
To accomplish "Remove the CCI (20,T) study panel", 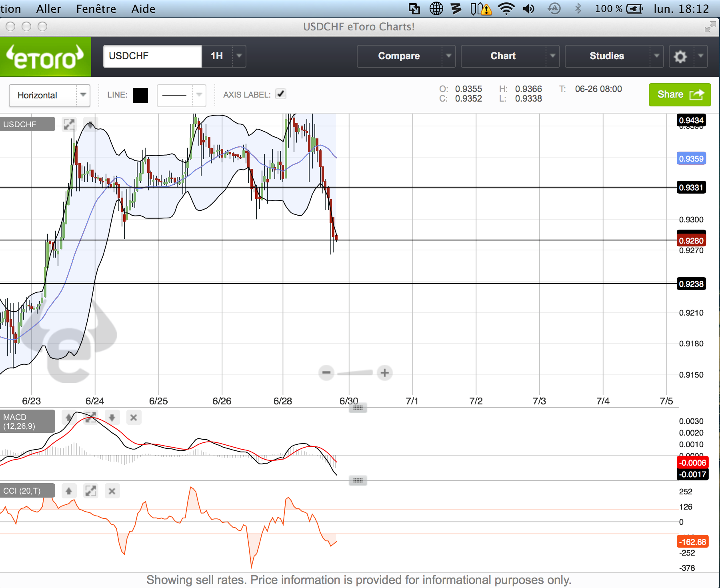I will [x=112, y=491].
